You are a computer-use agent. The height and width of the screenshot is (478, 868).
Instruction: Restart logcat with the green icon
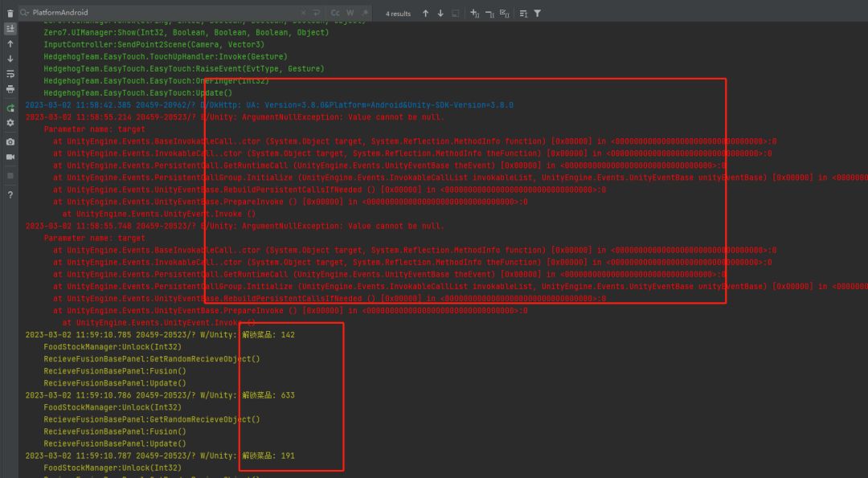point(10,108)
